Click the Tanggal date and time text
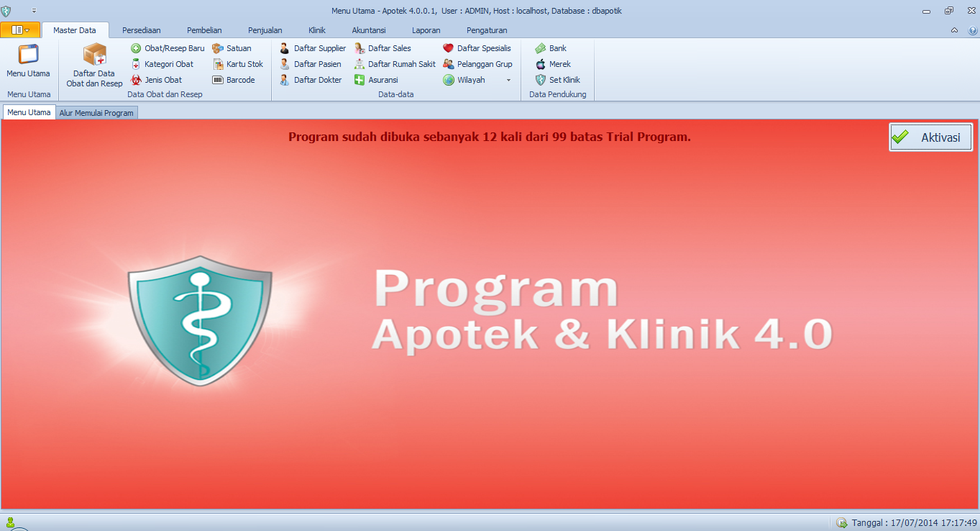 point(915,522)
